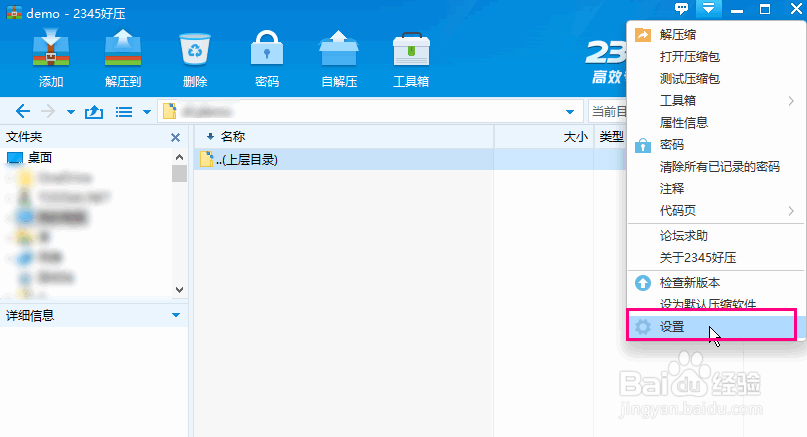Click the 删除 (Delete) recycle bin icon
The width and height of the screenshot is (807, 437).
[195, 48]
